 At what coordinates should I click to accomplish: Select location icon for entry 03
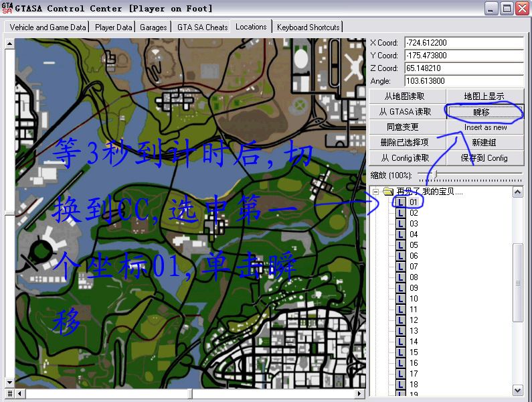click(x=401, y=224)
